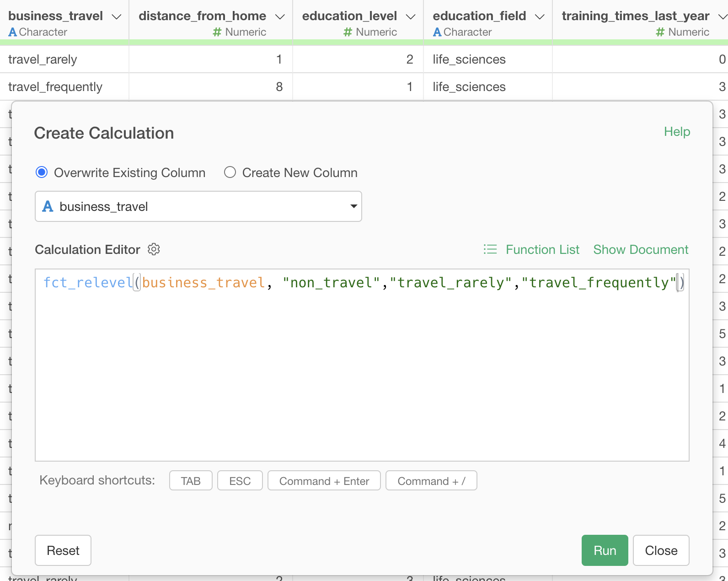Close the Create Calculation dialog
This screenshot has height=581, width=728.
point(661,550)
